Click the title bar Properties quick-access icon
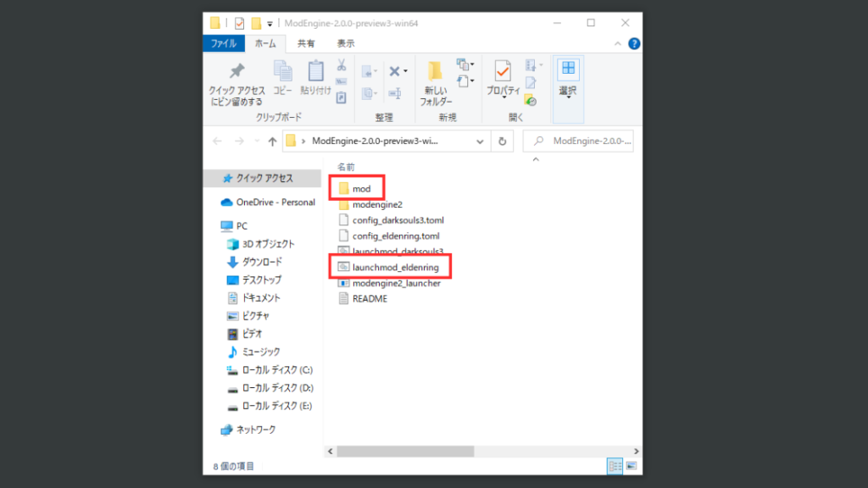Image resolution: width=868 pixels, height=488 pixels. pyautogui.click(x=239, y=23)
